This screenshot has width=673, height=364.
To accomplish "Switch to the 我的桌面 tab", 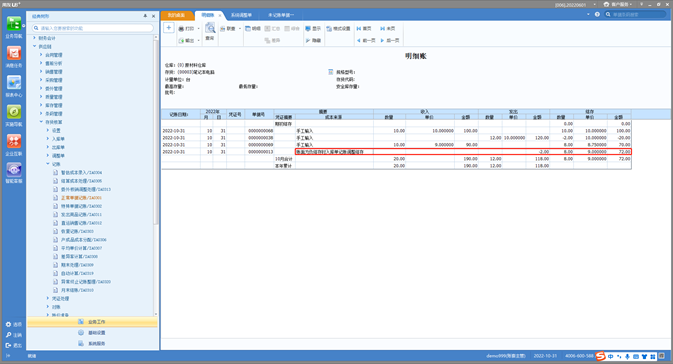I will (176, 15).
